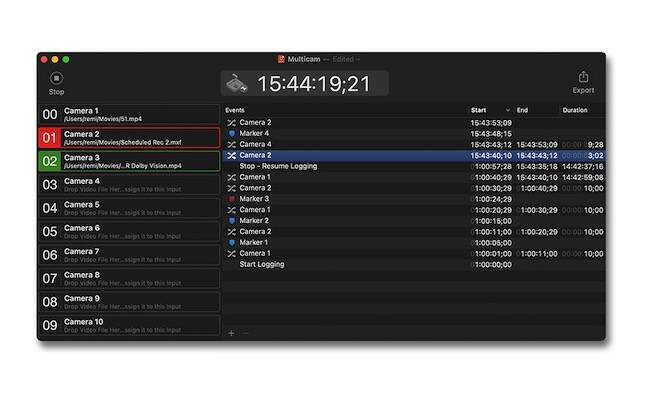This screenshot has height=401, width=648.
Task: Click the timecode source device icon
Action: (236, 84)
